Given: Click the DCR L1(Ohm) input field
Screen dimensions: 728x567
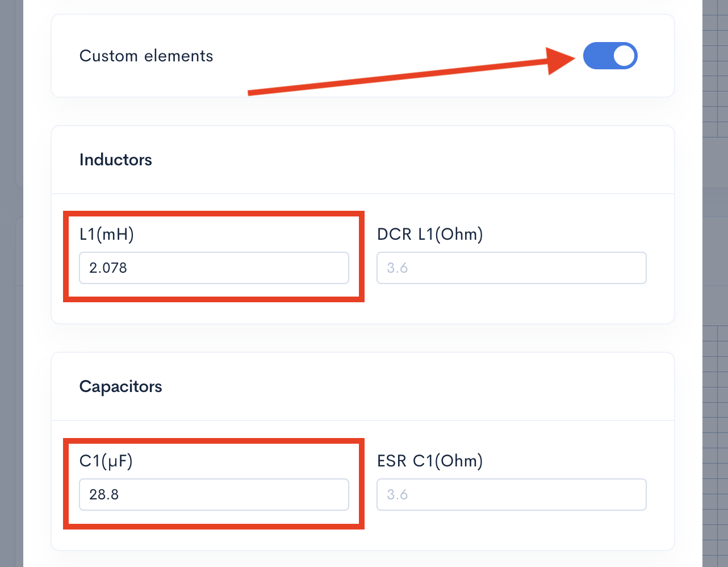Looking at the screenshot, I should tap(511, 268).
